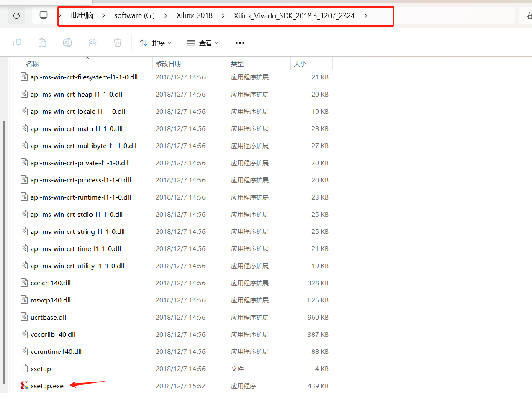Click the 应用程序 type of xsetup.exe

(x=244, y=386)
